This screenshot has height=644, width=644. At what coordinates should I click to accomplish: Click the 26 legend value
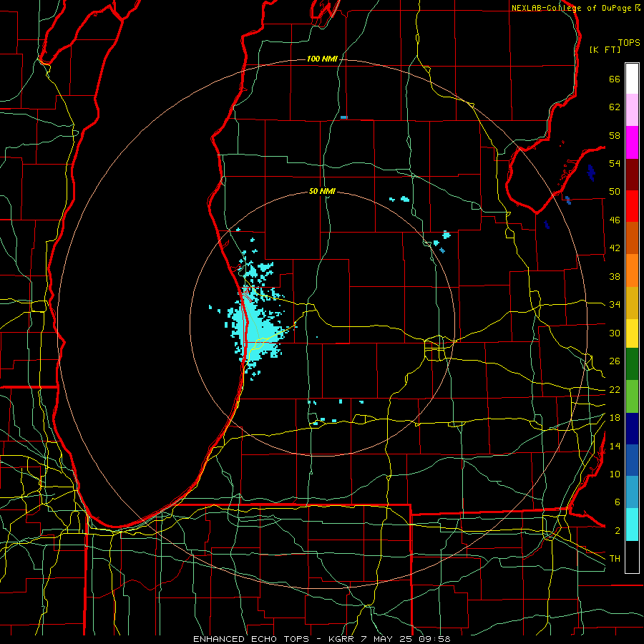[x=615, y=361]
